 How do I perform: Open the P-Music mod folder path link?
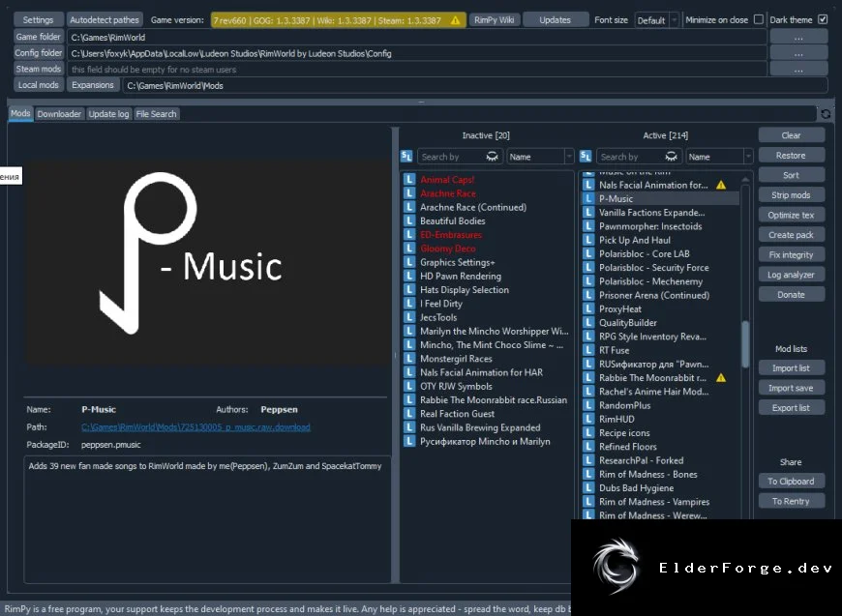click(196, 427)
